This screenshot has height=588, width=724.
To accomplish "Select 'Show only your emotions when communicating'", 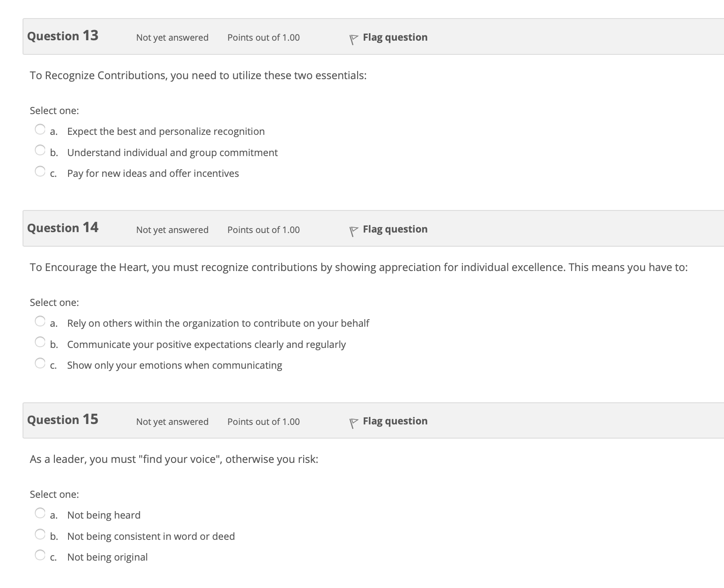I will tap(40, 363).
